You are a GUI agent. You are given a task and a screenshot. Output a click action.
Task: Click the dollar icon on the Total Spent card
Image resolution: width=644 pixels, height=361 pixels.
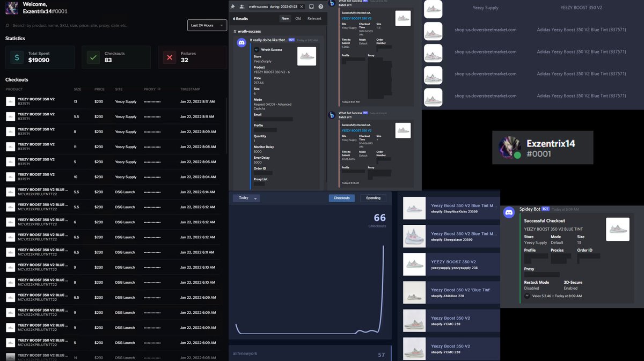17,57
